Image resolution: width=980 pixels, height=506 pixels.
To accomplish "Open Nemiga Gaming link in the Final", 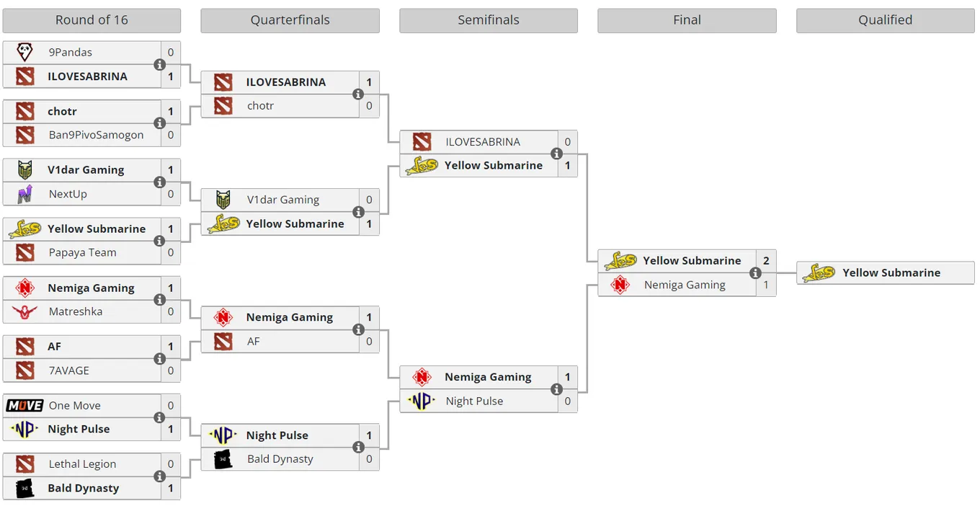I will [x=685, y=285].
